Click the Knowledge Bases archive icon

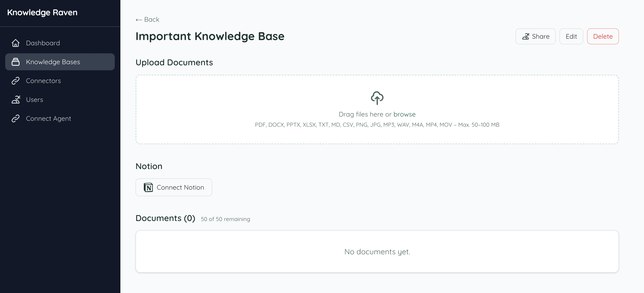(16, 62)
